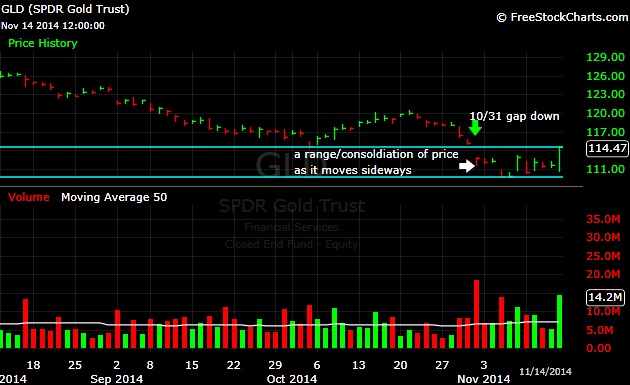
Task: Click the 111.00 price axis label
Action: [x=605, y=169]
